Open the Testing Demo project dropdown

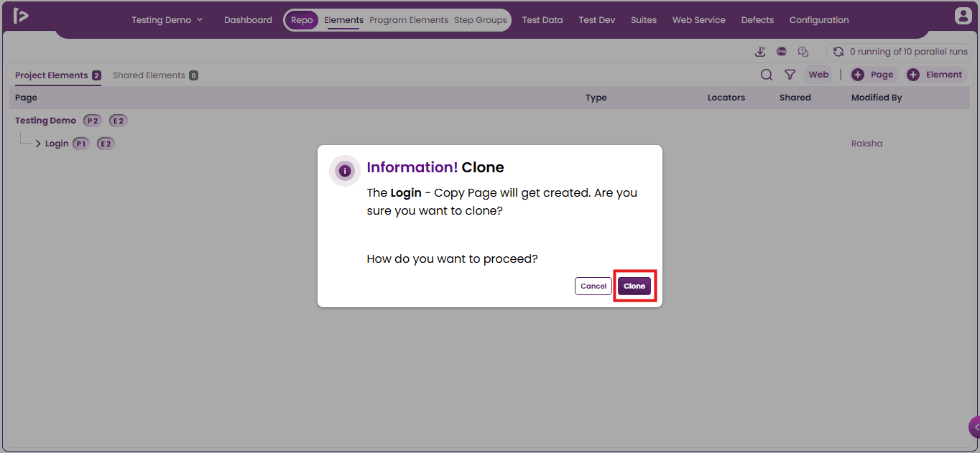(167, 20)
